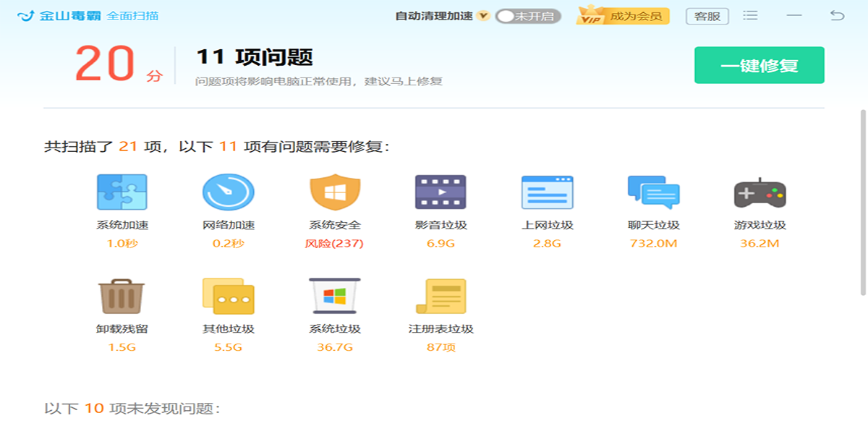
Task: Expand the 自动清理加速 dropdown arrow
Action: tap(483, 16)
